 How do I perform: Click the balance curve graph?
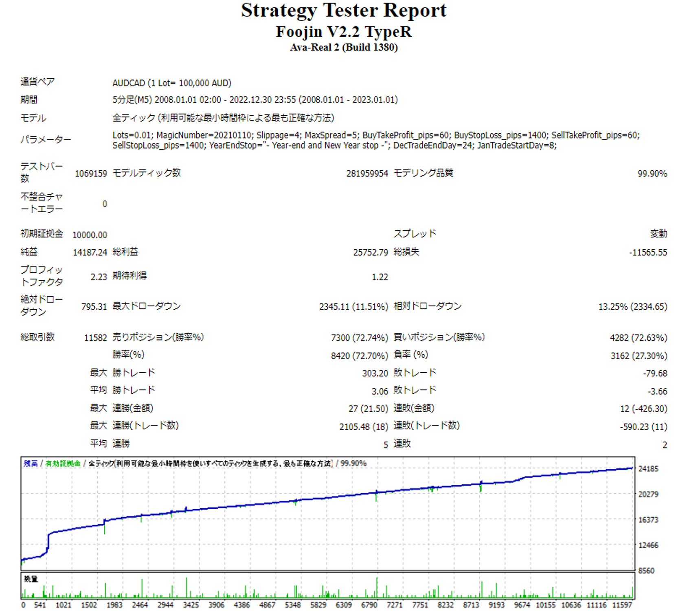(x=328, y=514)
